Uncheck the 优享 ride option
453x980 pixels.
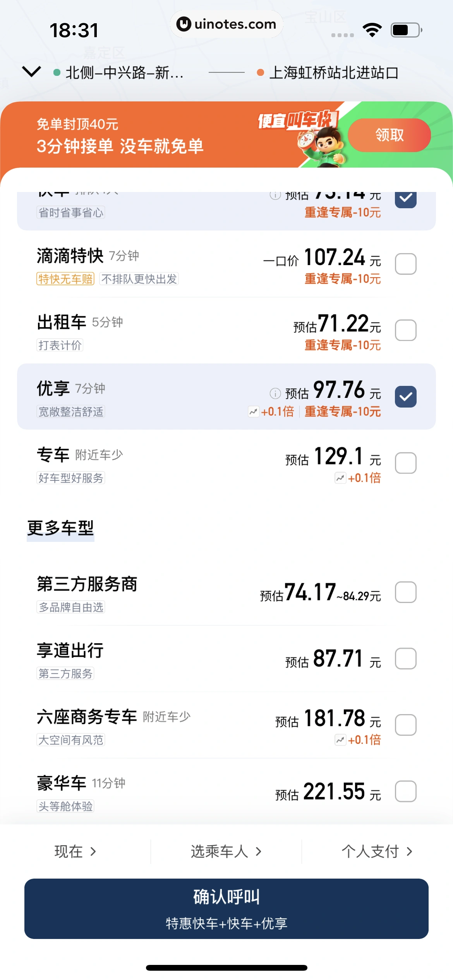point(405,397)
